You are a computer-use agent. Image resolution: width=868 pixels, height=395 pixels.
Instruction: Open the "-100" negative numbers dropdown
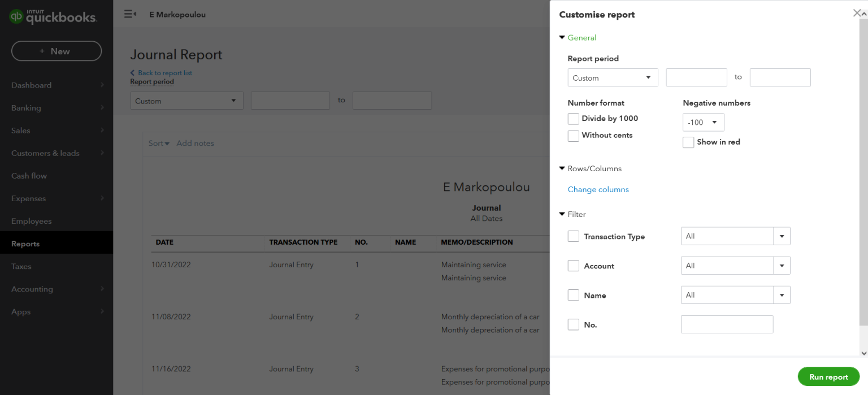703,122
